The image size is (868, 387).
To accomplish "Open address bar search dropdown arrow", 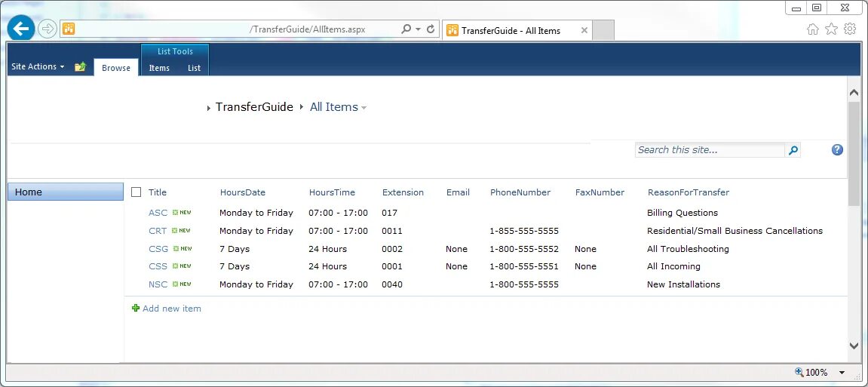I will pos(418,29).
